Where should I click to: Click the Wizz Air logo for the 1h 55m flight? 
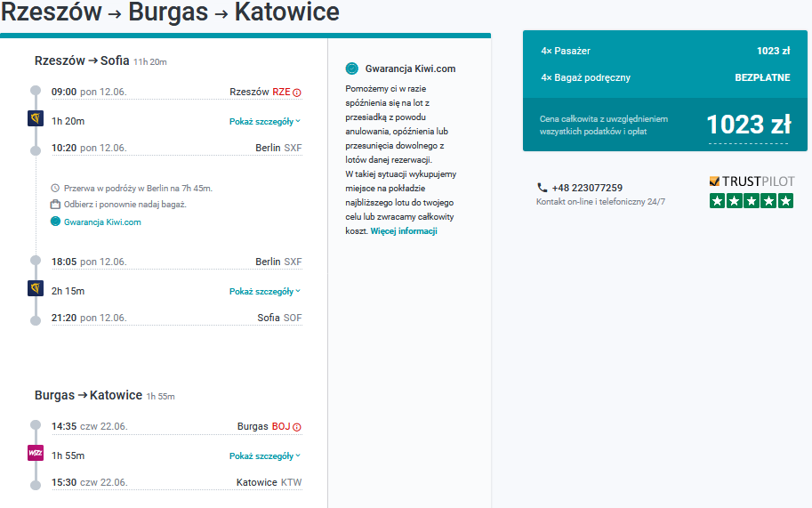point(36,453)
